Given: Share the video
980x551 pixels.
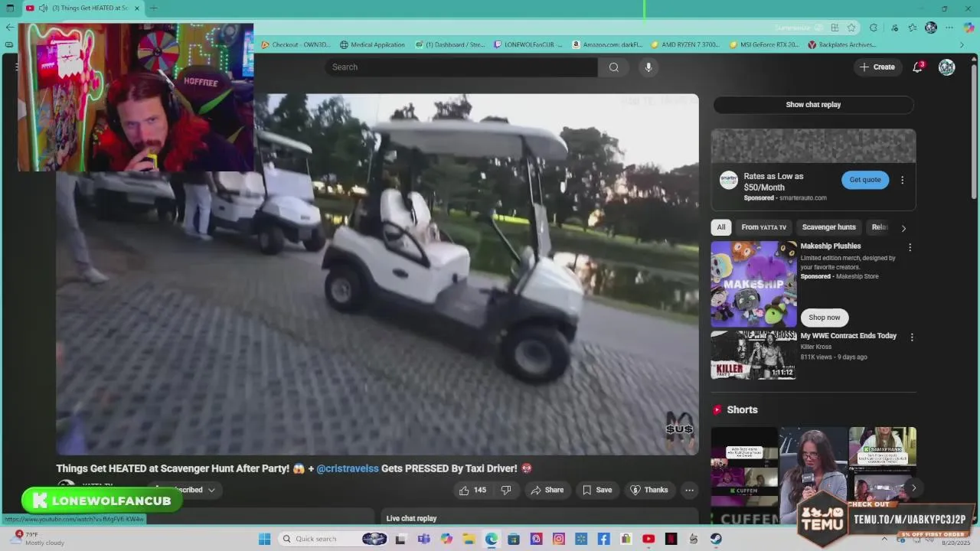Looking at the screenshot, I should point(547,490).
